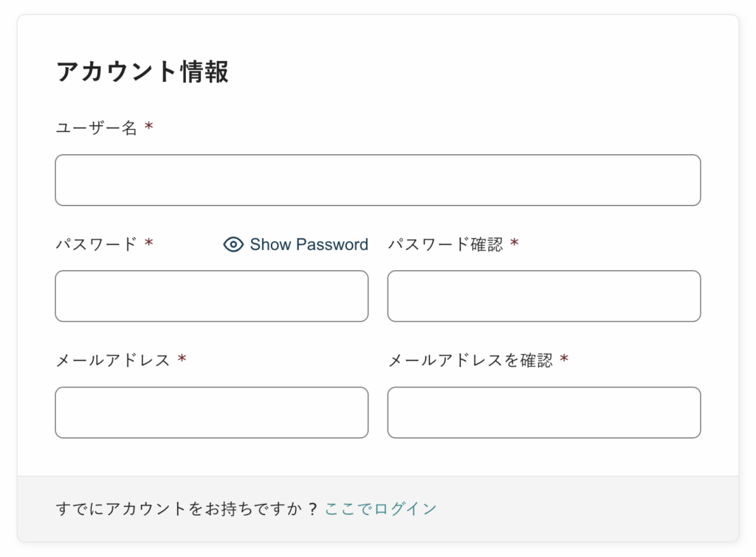The image size is (756, 557).
Task: Click the required asterisk next to メールアドレス
Action: 182,360
